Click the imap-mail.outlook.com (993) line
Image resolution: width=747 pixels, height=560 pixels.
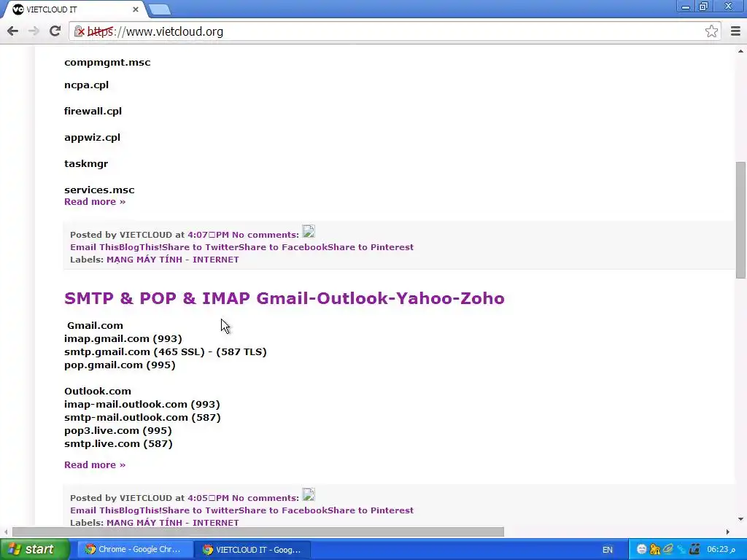pyautogui.click(x=142, y=404)
